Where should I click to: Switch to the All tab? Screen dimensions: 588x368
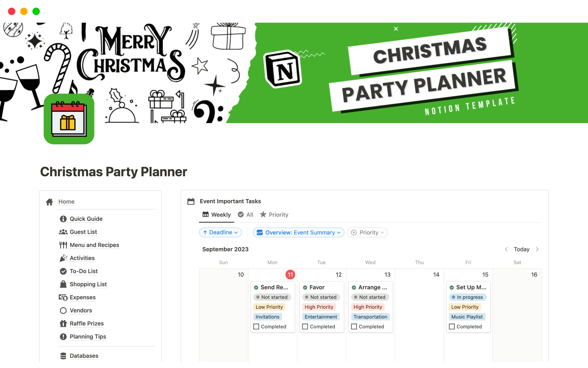pyautogui.click(x=245, y=214)
